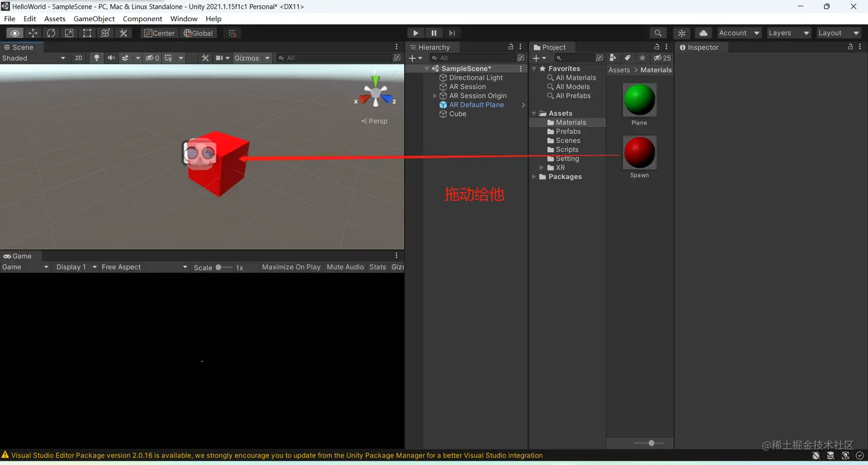This screenshot has width=868, height=465.
Task: Select the Rotate tool in toolbar
Action: coord(51,33)
